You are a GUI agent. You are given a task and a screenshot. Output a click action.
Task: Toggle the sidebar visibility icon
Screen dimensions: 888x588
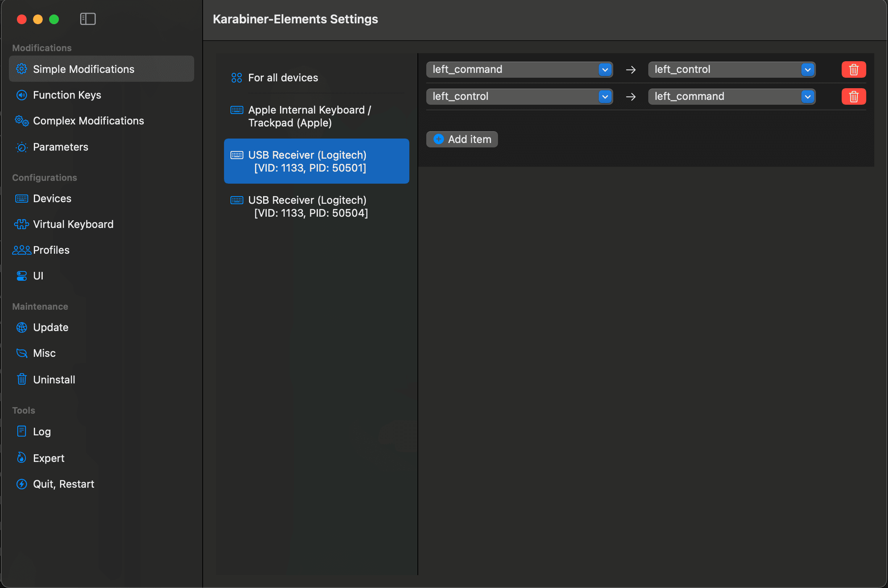tap(87, 19)
